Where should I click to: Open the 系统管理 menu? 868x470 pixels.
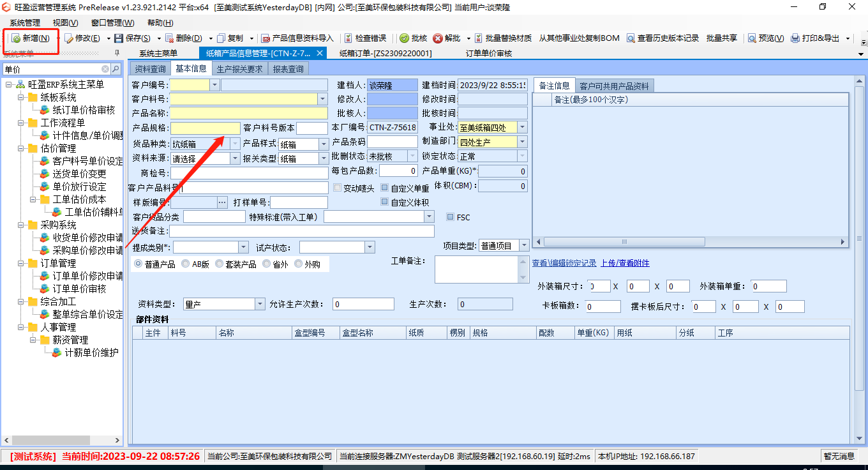point(25,22)
